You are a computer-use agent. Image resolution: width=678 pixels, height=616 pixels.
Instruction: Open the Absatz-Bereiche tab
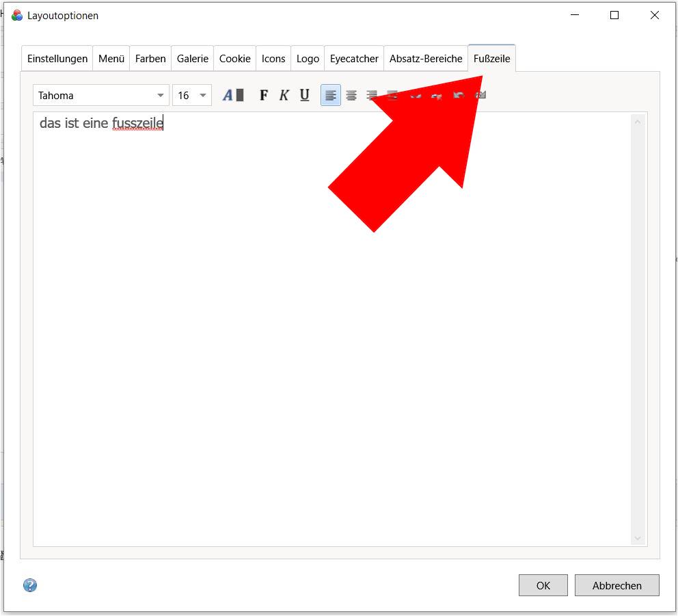click(426, 58)
